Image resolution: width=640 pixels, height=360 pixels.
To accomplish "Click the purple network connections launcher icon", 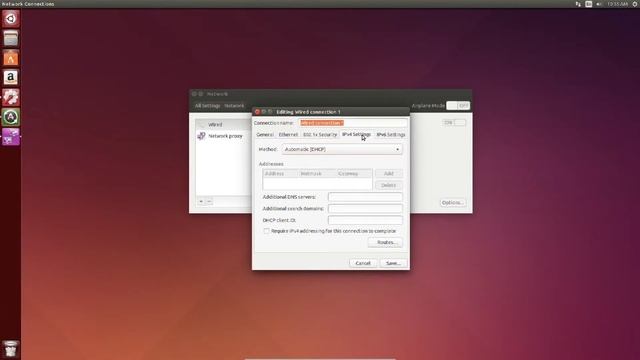I will [11, 136].
